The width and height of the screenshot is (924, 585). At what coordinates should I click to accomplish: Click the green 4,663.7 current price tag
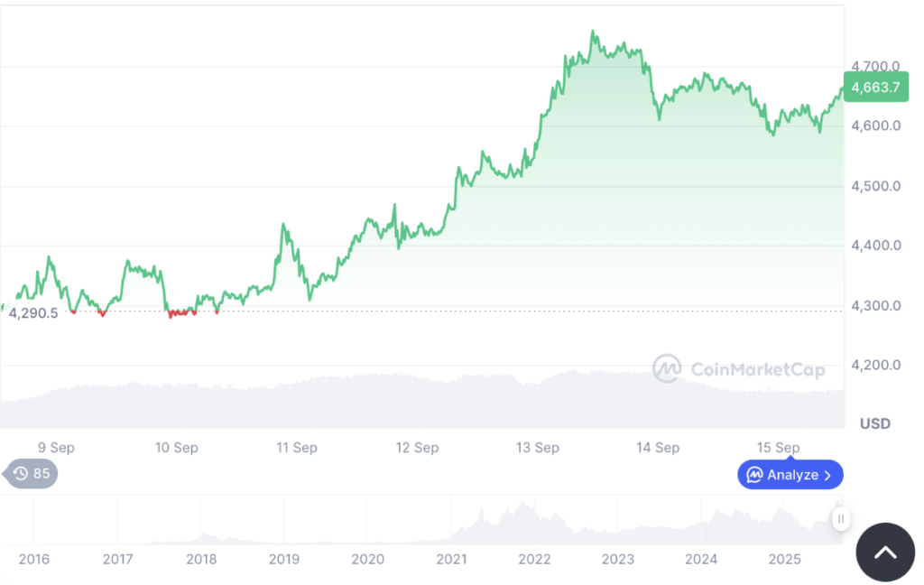875,88
